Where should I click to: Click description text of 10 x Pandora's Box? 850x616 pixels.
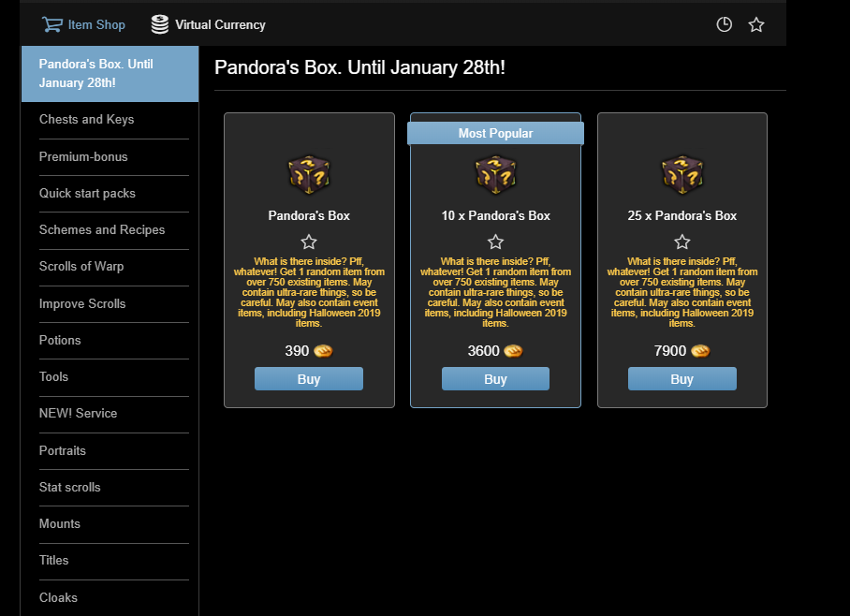pos(495,292)
